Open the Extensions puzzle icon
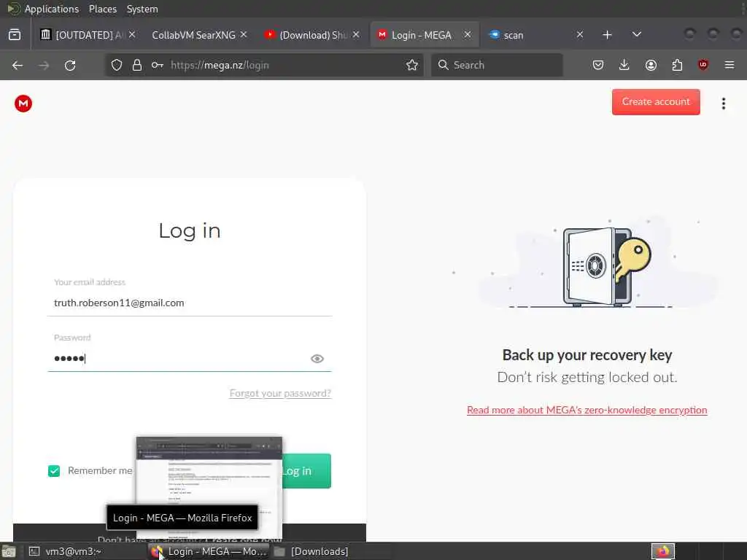The image size is (747, 560). (677, 65)
